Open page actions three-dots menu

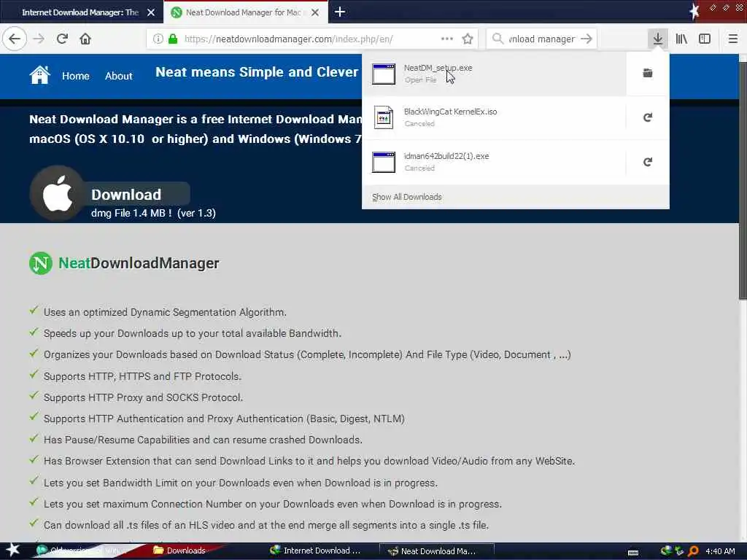pos(447,39)
